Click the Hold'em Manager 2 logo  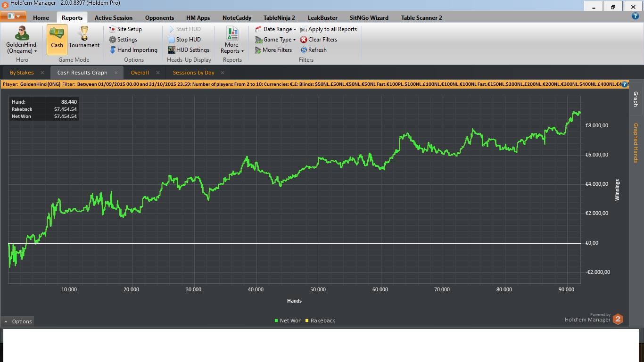point(618,319)
